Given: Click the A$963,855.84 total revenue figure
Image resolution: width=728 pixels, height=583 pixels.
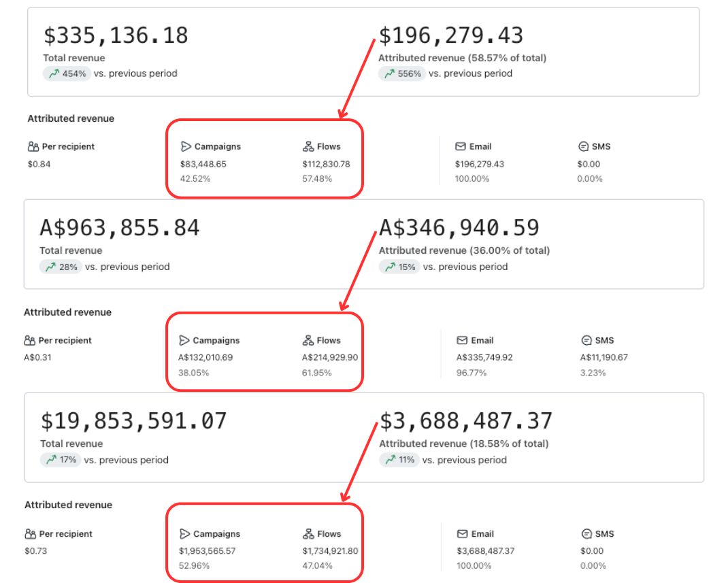Looking at the screenshot, I should tap(119, 229).
